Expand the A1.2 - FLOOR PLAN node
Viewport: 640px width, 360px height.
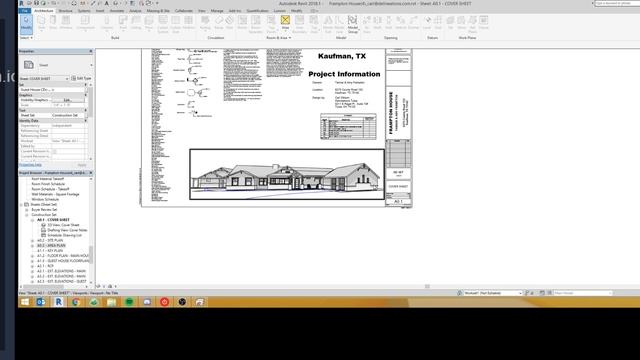pos(33,256)
